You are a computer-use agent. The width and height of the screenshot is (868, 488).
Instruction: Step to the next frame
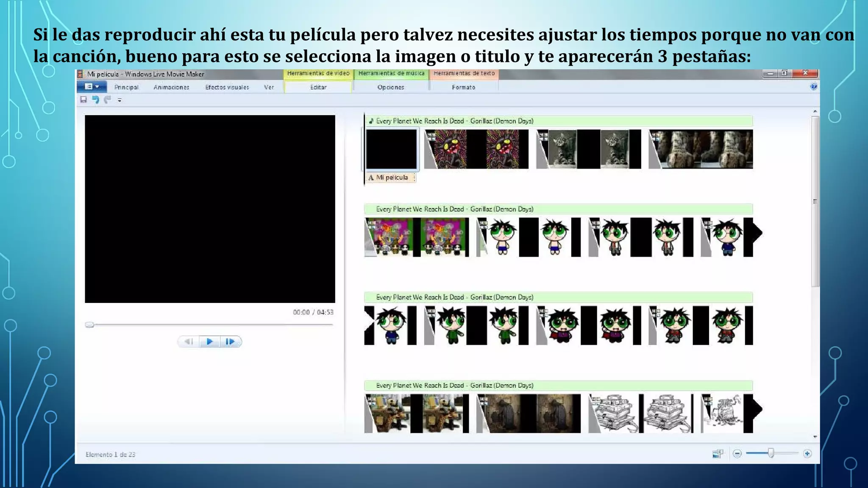[231, 341]
